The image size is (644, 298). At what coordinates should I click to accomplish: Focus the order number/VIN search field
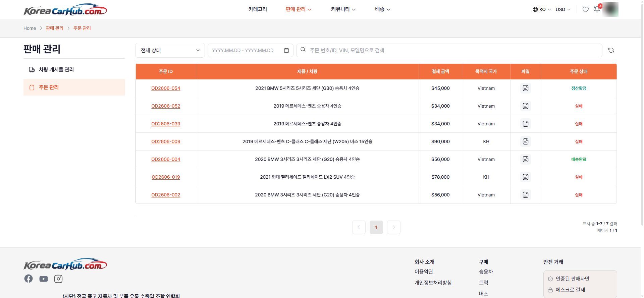[449, 50]
